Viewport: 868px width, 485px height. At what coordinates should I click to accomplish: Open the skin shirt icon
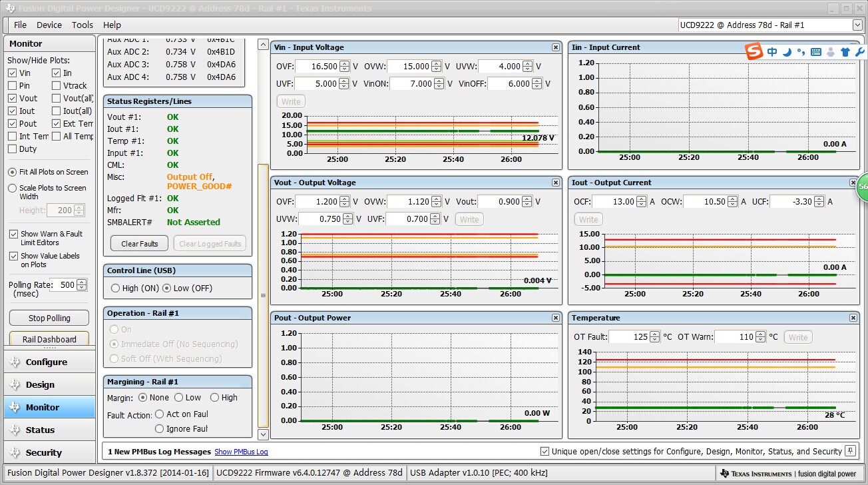845,52
